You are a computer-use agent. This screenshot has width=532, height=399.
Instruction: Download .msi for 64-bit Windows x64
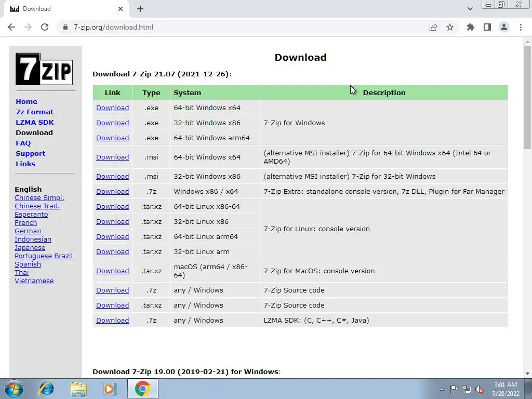tap(112, 157)
